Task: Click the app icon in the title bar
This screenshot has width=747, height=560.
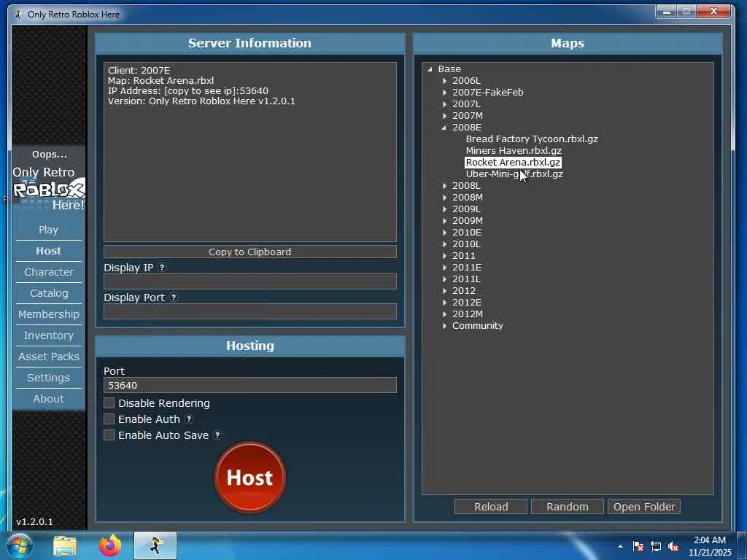Action: (x=18, y=15)
